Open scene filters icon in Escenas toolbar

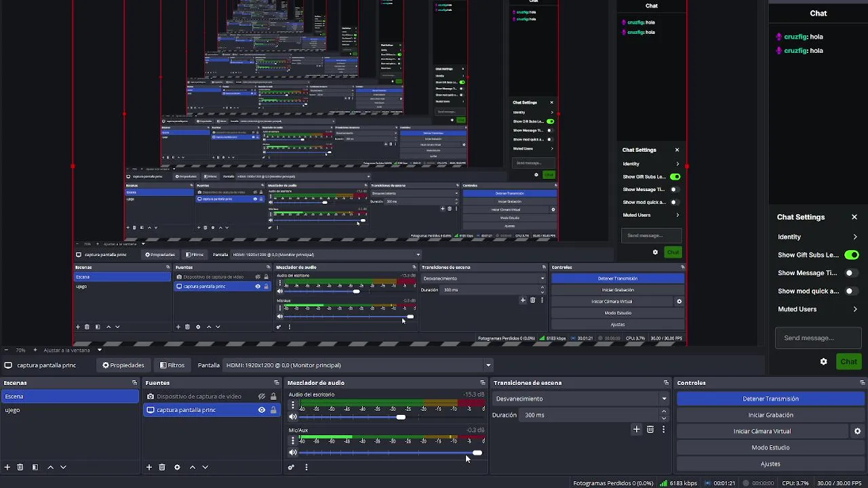click(x=35, y=467)
